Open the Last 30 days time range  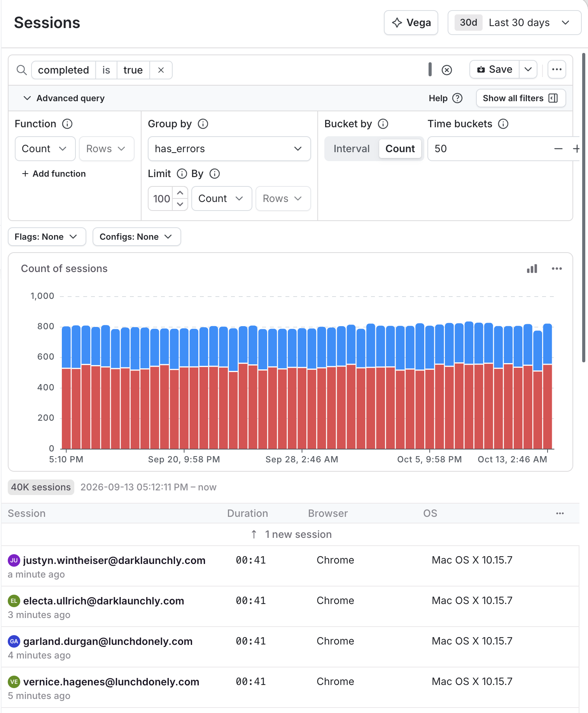[x=514, y=23]
